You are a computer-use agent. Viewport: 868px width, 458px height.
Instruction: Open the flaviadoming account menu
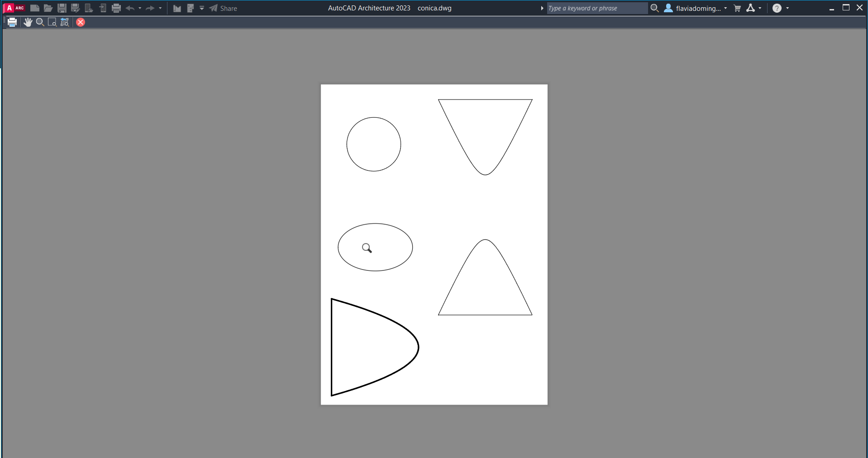coord(696,8)
